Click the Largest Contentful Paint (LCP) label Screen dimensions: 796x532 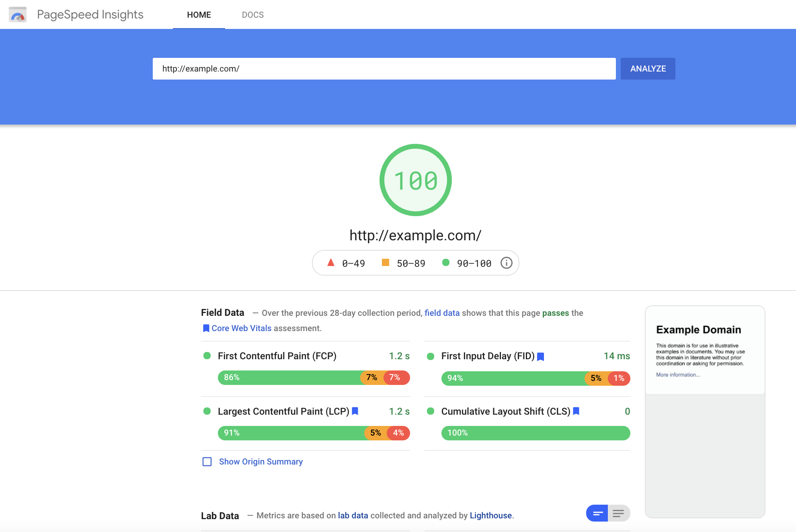point(283,411)
